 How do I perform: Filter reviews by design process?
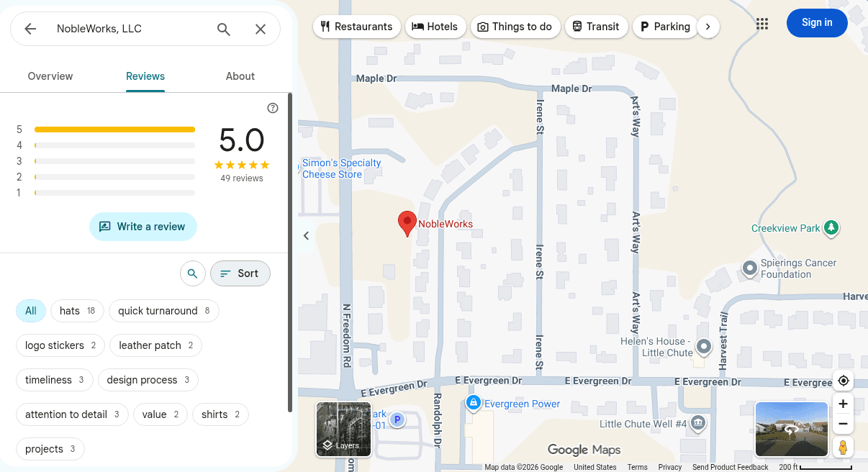coord(148,380)
